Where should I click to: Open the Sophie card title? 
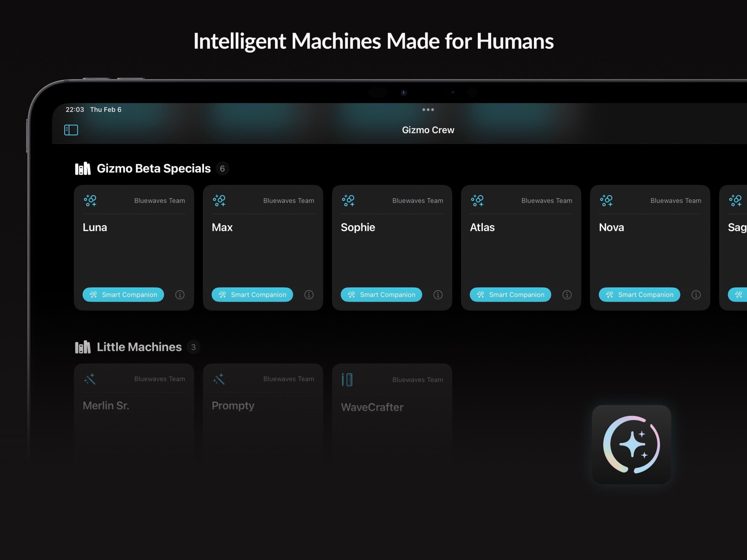pos(358,228)
